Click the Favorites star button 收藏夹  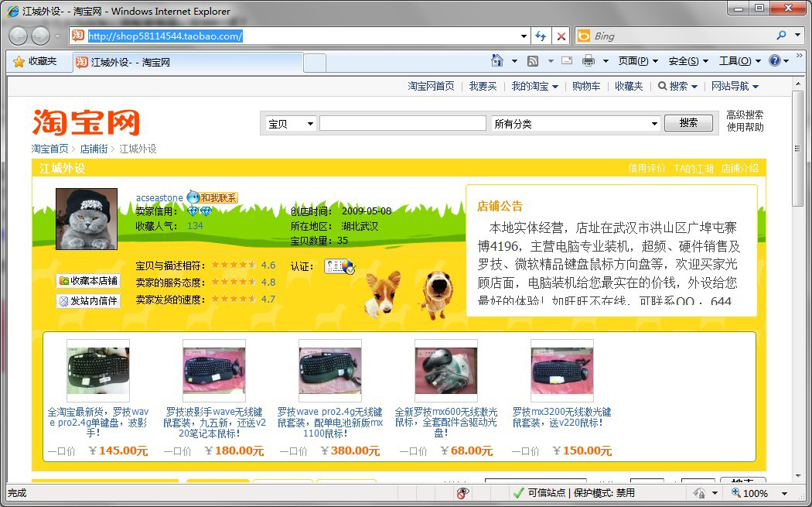pyautogui.click(x=36, y=61)
